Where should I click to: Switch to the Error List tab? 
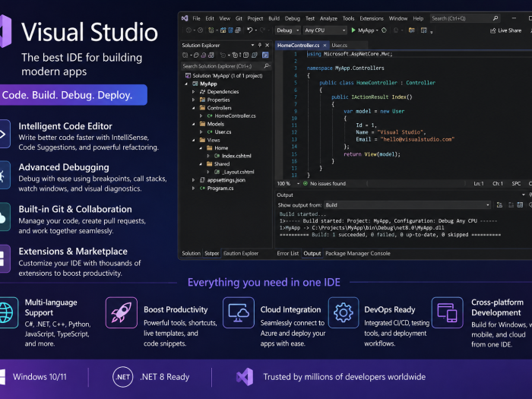pyautogui.click(x=288, y=253)
